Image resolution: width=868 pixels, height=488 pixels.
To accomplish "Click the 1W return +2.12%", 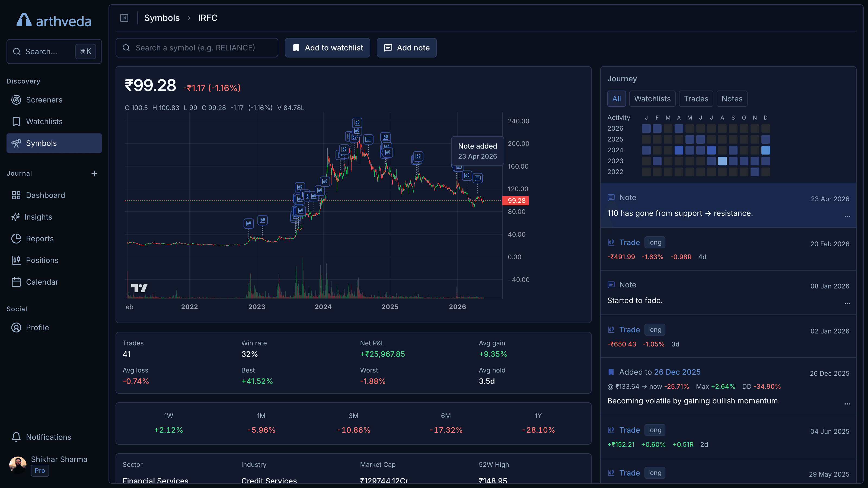I will 168,430.
